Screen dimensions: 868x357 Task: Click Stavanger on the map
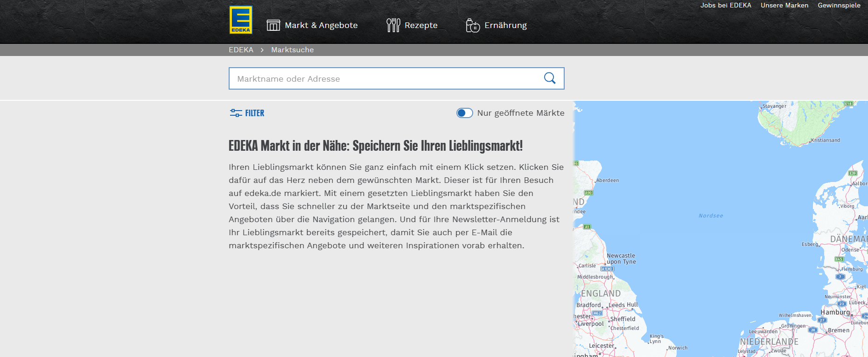774,106
